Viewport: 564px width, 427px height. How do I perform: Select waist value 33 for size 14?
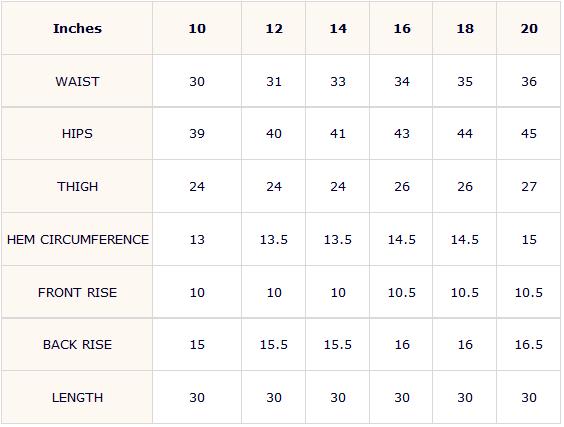[338, 82]
